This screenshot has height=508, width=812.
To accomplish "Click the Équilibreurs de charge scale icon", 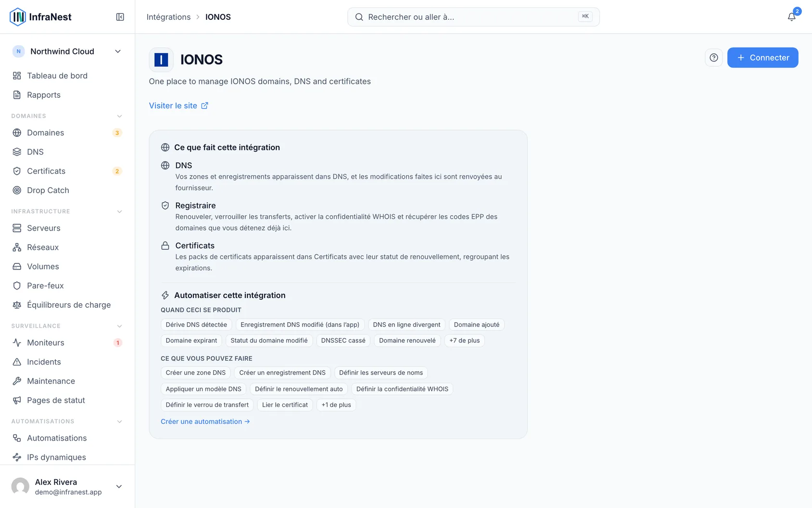I will tap(17, 305).
